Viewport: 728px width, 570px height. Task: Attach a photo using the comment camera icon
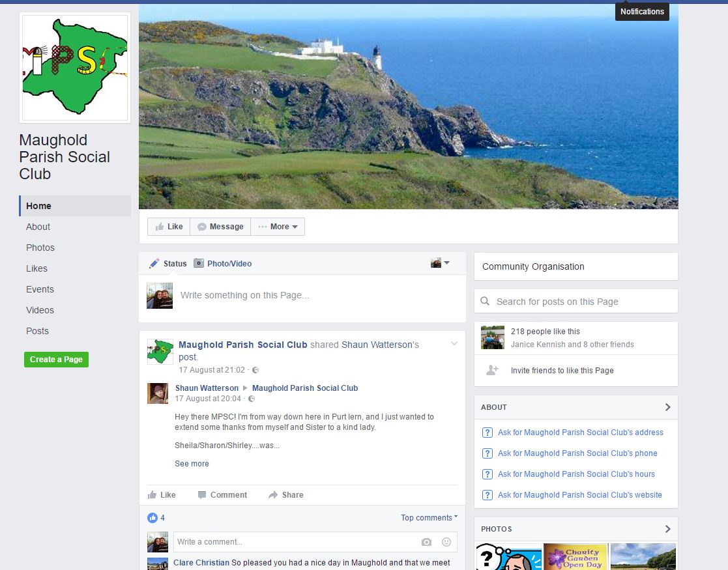tap(427, 542)
